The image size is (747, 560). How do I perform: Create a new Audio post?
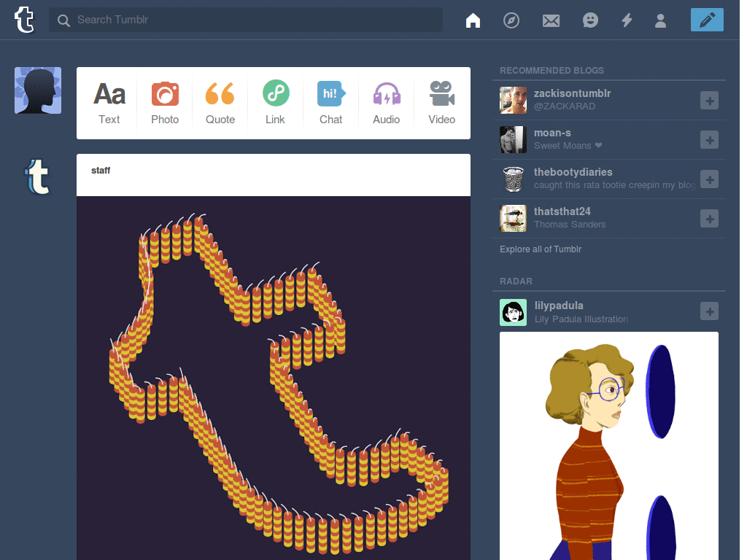point(387,104)
